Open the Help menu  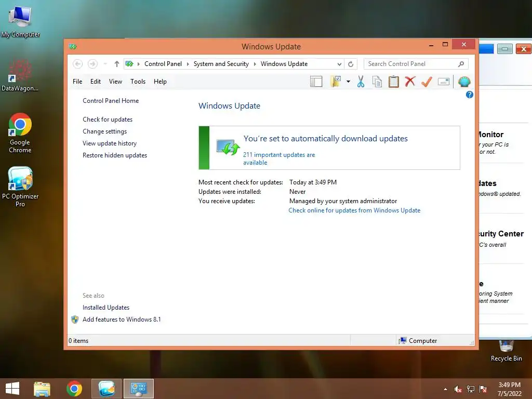point(160,82)
